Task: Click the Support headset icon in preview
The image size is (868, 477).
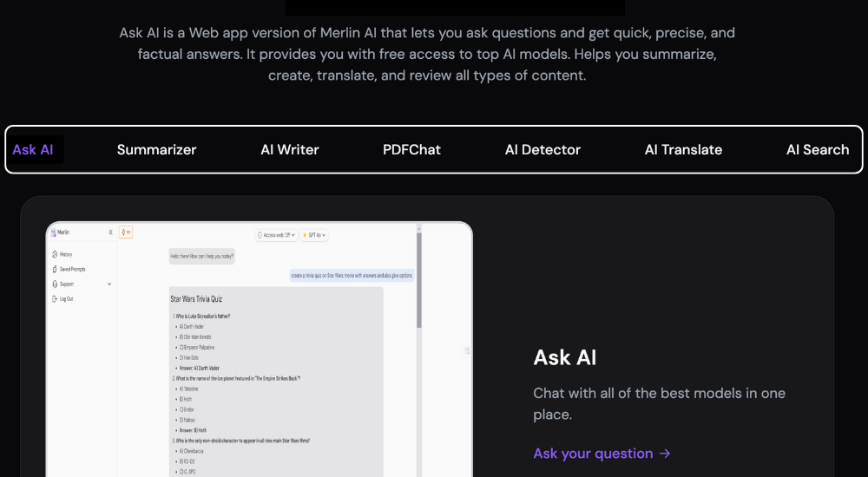Action: tap(55, 284)
